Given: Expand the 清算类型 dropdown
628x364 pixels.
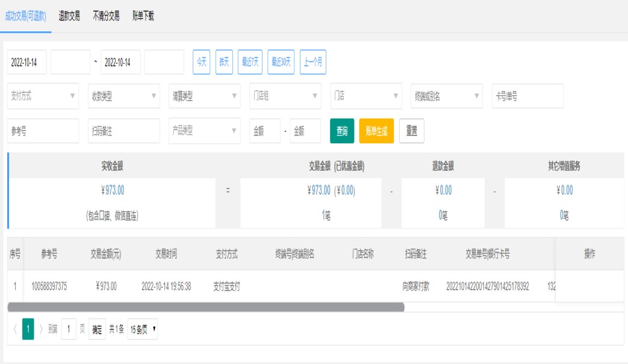Looking at the screenshot, I should tap(204, 96).
